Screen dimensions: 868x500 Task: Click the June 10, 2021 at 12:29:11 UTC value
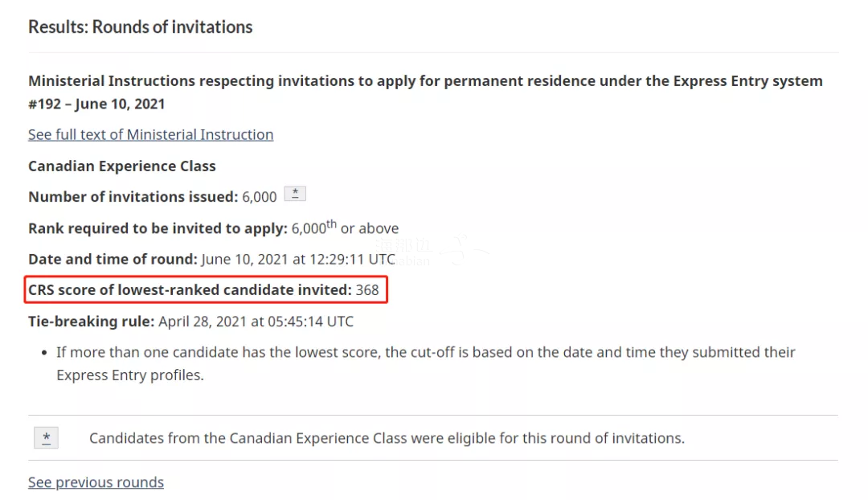tap(298, 259)
